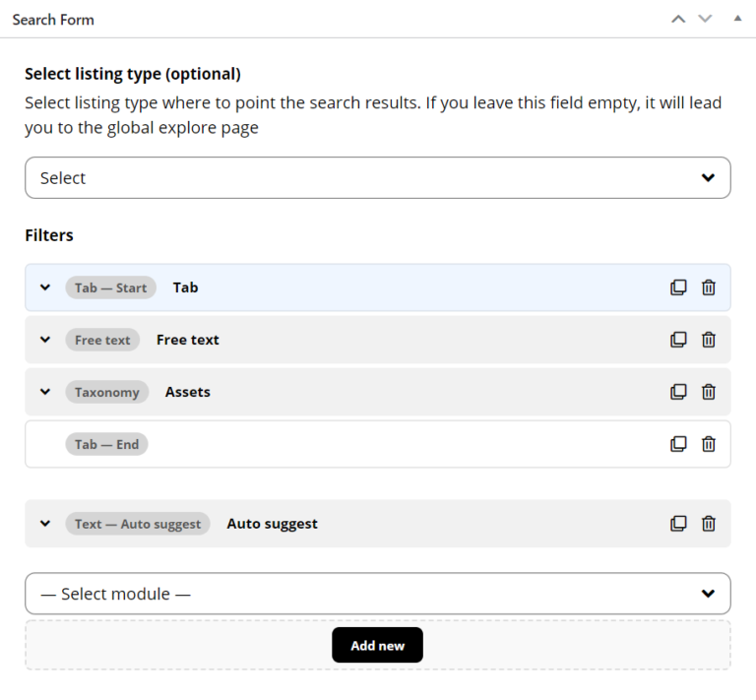Expand the Tab — Start filter row

pos(44,287)
